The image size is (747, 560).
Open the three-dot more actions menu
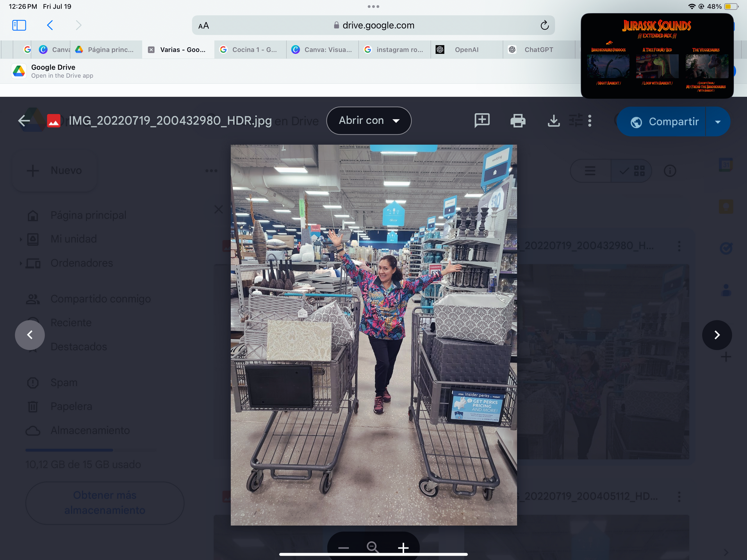[590, 121]
